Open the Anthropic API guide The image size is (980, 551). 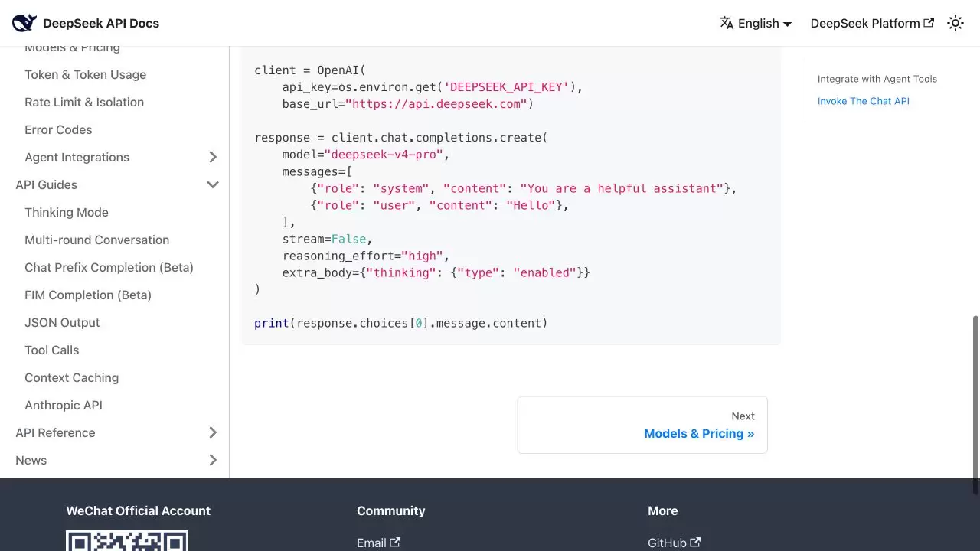(64, 405)
